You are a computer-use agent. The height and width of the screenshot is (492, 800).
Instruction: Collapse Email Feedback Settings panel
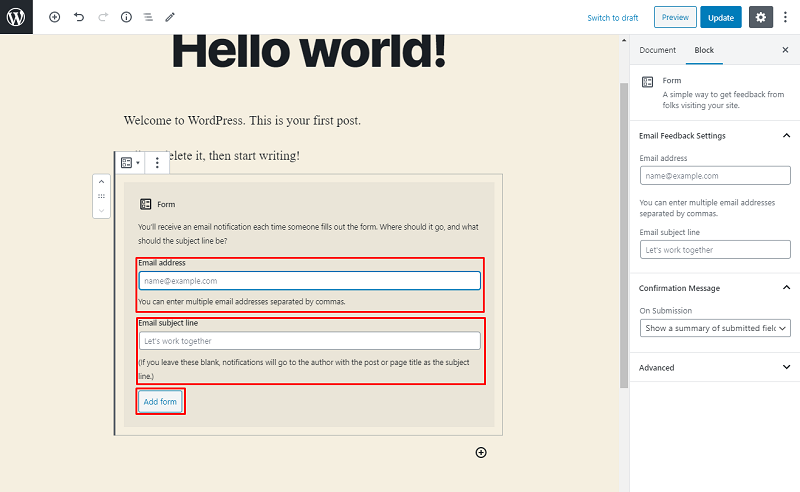click(714, 136)
